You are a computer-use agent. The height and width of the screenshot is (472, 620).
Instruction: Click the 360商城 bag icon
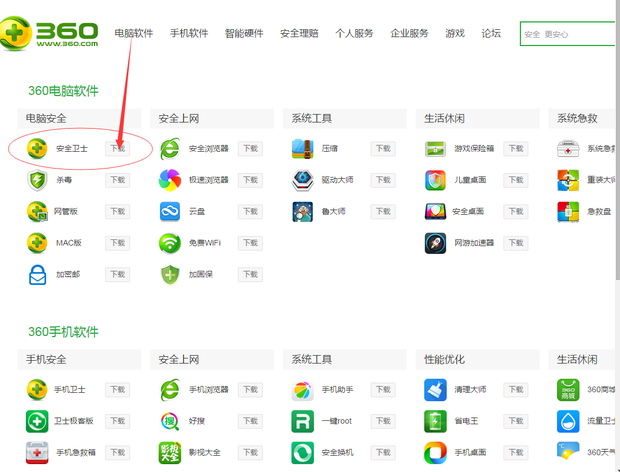click(x=568, y=389)
